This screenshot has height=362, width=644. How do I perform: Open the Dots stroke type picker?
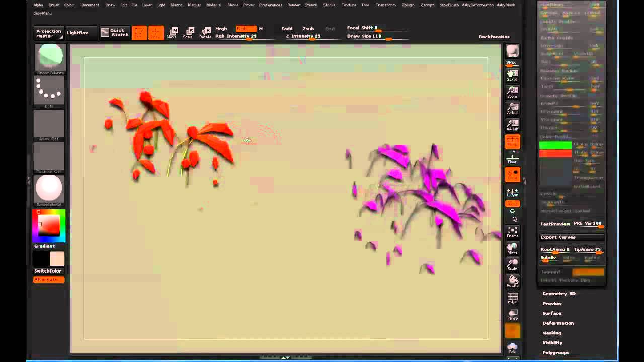[49, 92]
